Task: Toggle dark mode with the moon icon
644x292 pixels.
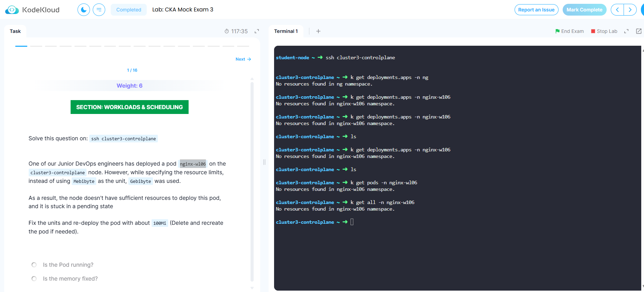Action: [84, 10]
